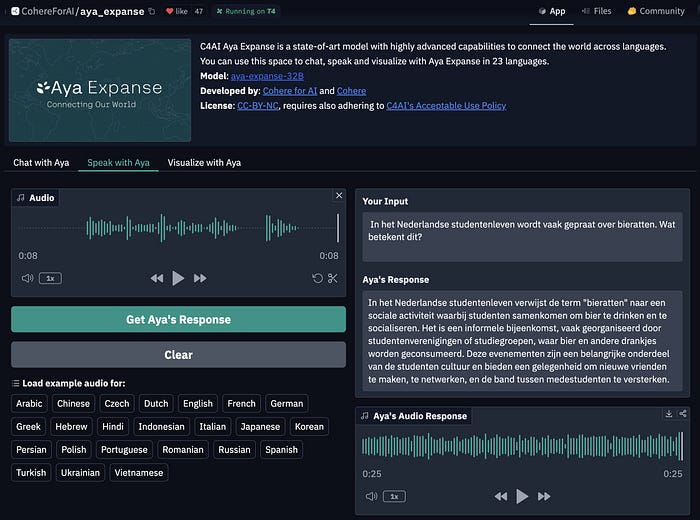Seek within the input Audio waveform
Image resolution: width=700 pixels, height=520 pixels.
tap(179, 228)
